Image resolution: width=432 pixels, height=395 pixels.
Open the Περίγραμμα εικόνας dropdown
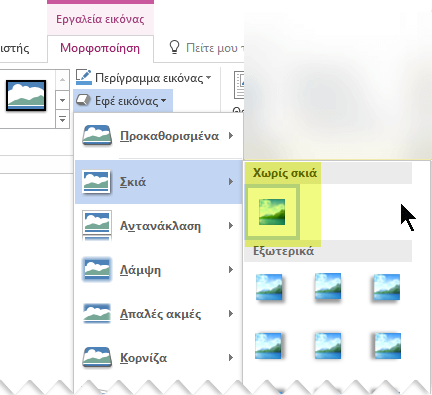coord(144,78)
